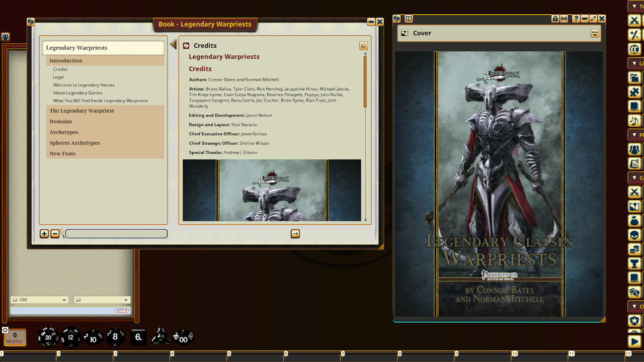Advance with the next page arrow
Screen dimensions: 644x362
point(295,233)
